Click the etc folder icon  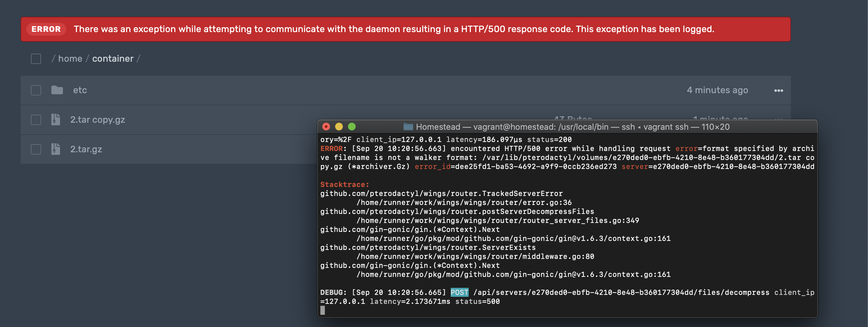point(57,90)
